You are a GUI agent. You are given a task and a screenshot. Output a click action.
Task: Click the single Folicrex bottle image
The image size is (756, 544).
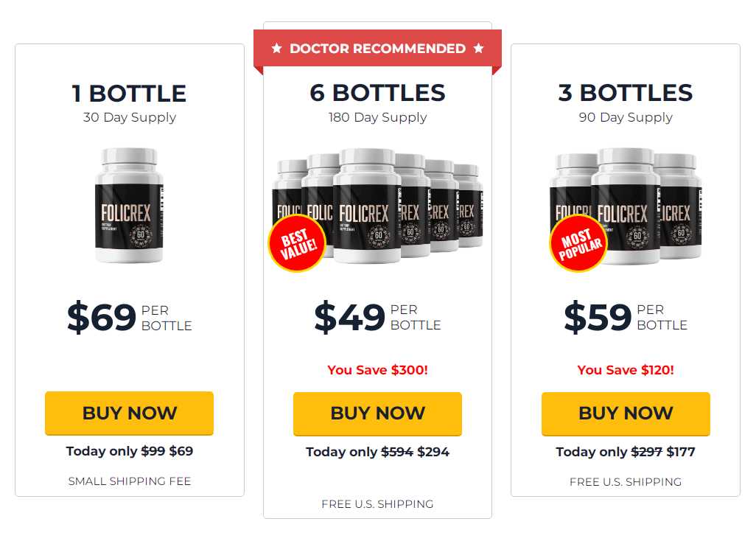click(129, 206)
